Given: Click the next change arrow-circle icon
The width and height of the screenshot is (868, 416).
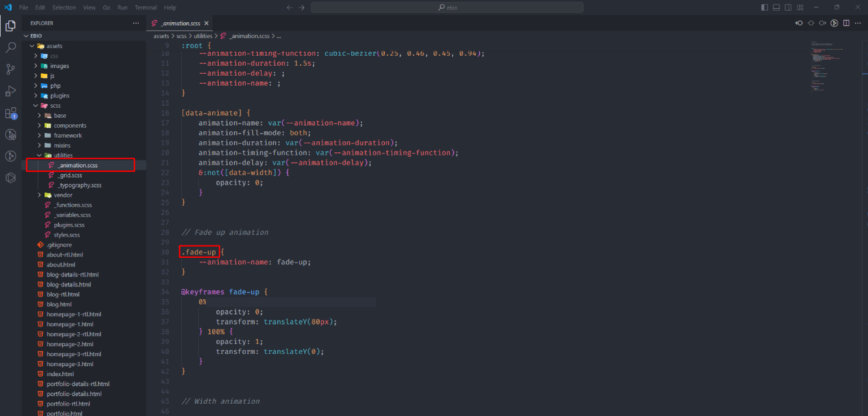Looking at the screenshot, I should [822, 23].
